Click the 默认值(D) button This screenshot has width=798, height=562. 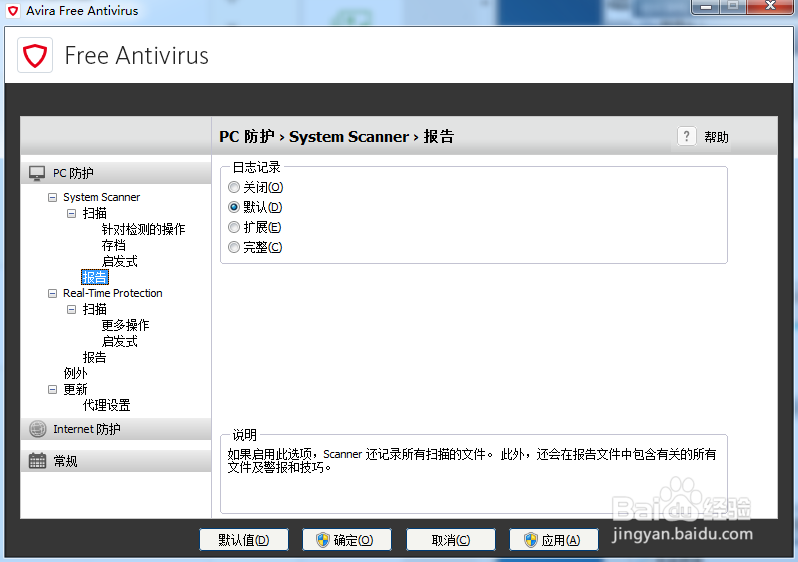point(244,540)
